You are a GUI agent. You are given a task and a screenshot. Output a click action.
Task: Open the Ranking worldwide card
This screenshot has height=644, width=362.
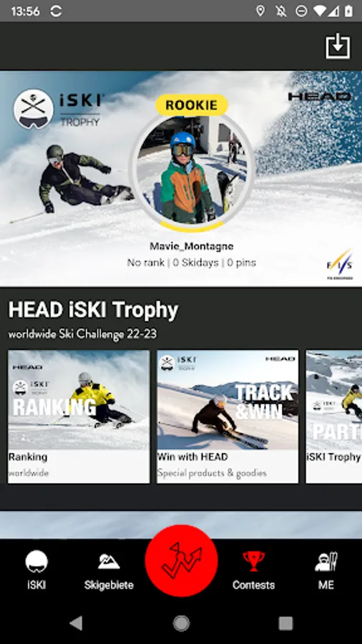[x=79, y=416]
